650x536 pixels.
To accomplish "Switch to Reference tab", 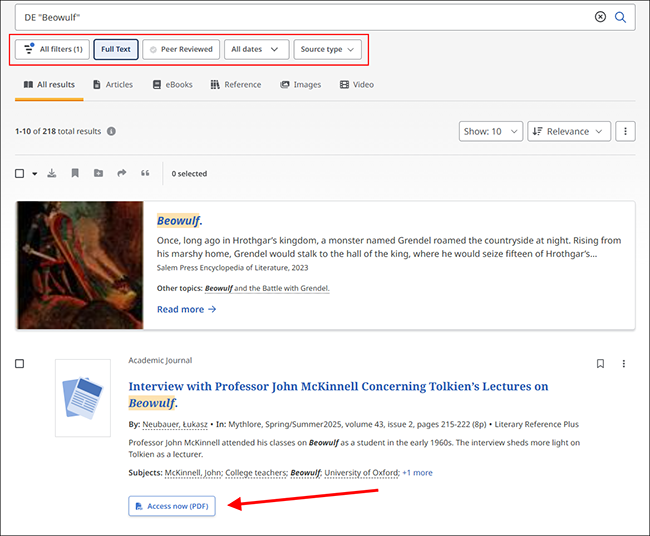I will 236,85.
